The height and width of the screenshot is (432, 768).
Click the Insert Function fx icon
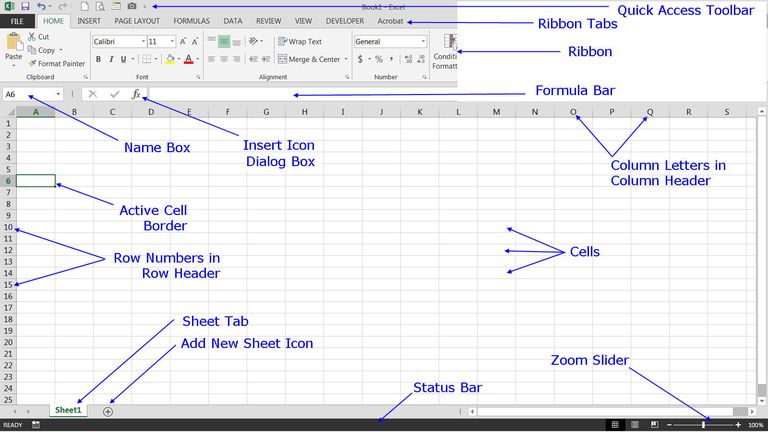pyautogui.click(x=136, y=94)
